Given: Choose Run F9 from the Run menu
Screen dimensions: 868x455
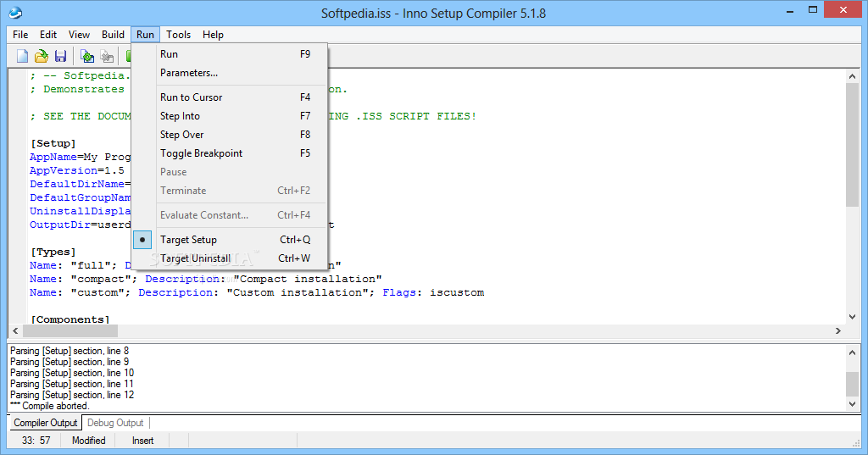Looking at the screenshot, I should (x=229, y=54).
